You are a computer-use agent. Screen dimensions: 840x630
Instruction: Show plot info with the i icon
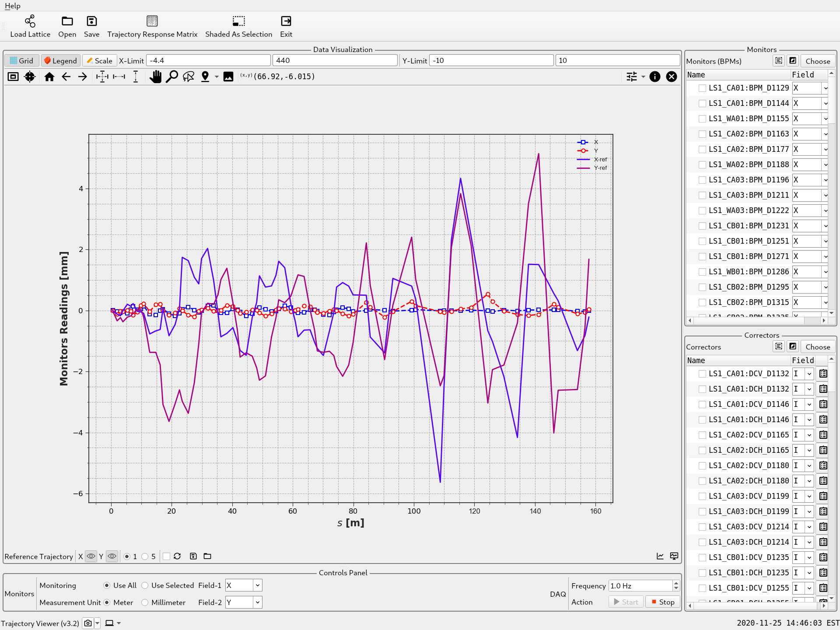655,77
